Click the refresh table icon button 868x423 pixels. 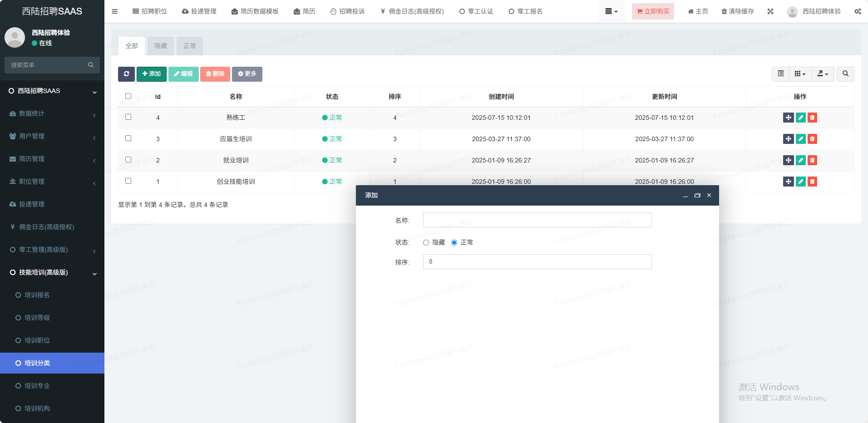[126, 74]
